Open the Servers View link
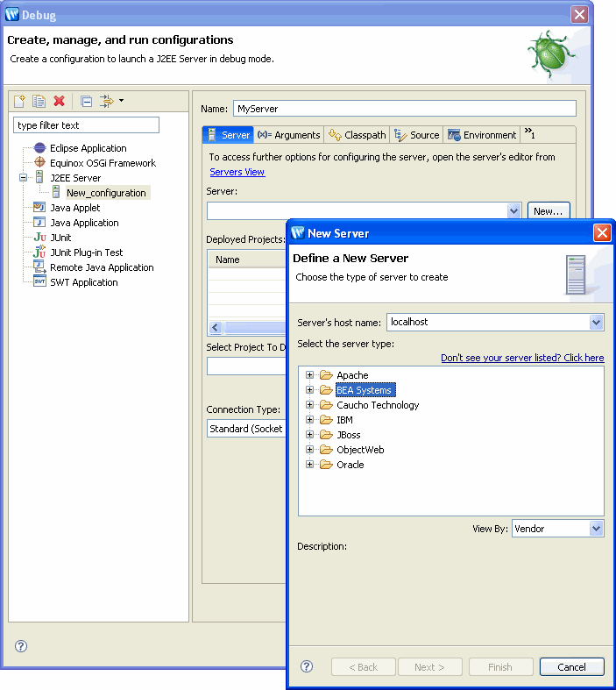The width and height of the screenshot is (616, 690). [237, 172]
